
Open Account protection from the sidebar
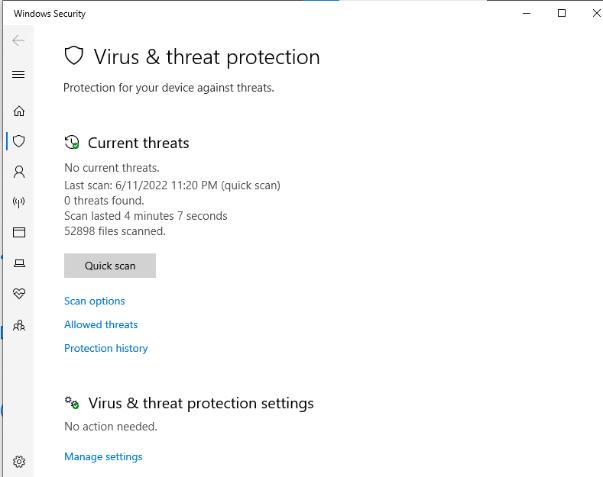click(18, 171)
